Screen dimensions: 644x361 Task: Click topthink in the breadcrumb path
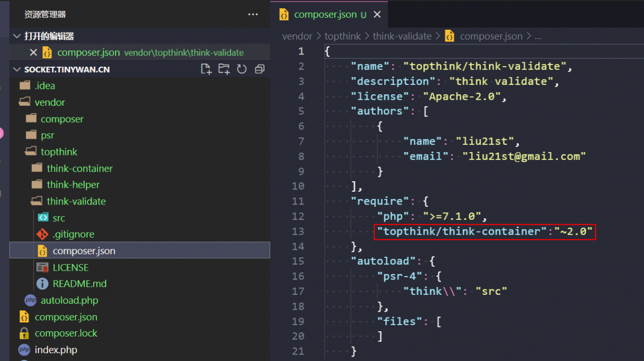click(342, 36)
